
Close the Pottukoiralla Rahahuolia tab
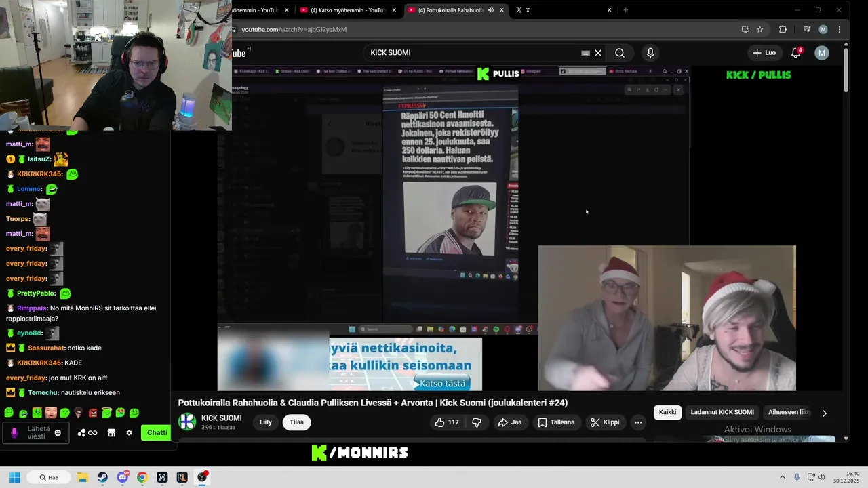[502, 10]
